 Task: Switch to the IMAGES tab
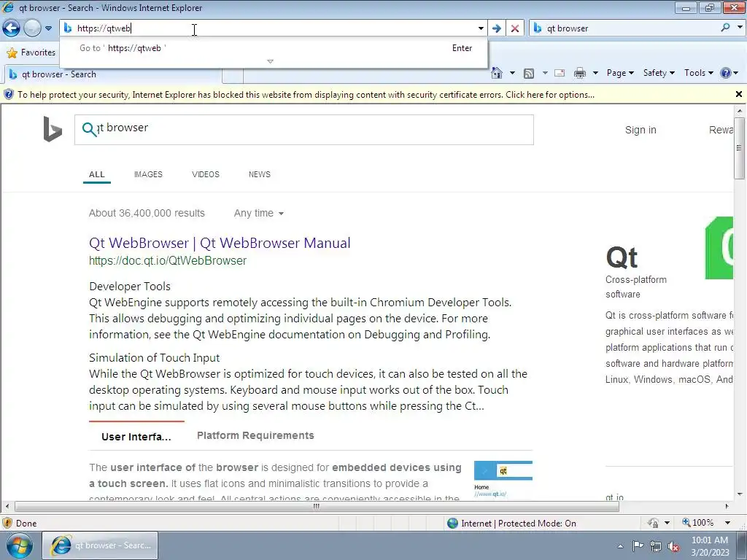pos(148,174)
